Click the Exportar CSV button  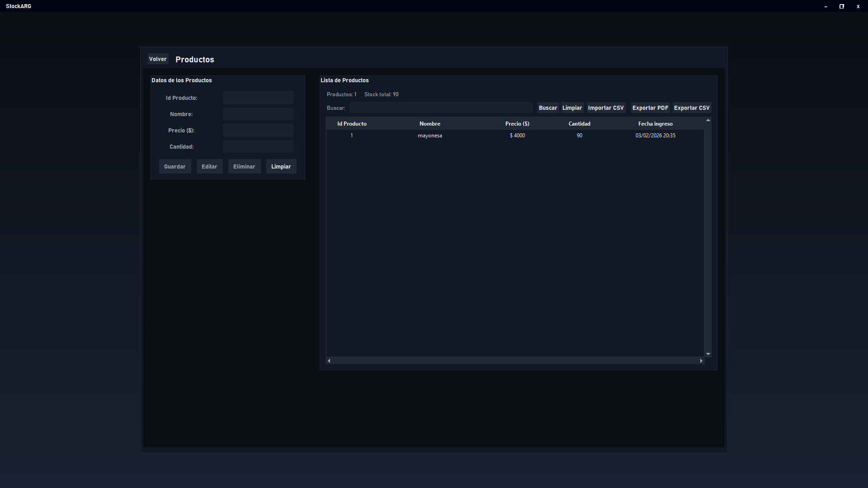pyautogui.click(x=691, y=108)
